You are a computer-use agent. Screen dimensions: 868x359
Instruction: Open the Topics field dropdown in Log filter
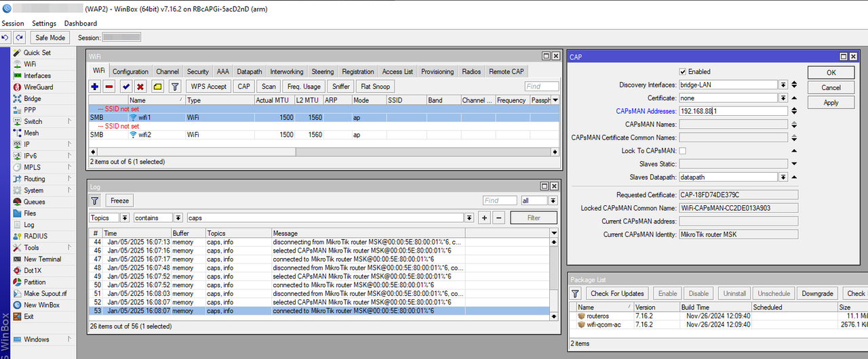point(125,218)
